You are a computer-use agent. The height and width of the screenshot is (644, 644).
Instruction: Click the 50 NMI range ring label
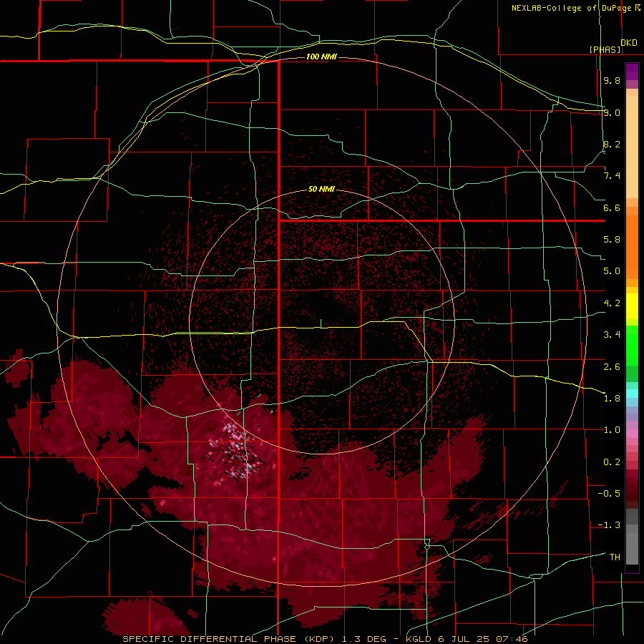pyautogui.click(x=321, y=189)
